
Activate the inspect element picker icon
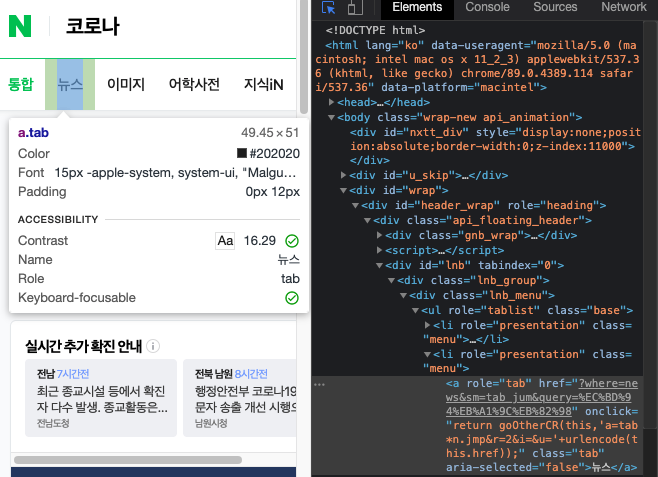coord(328,8)
